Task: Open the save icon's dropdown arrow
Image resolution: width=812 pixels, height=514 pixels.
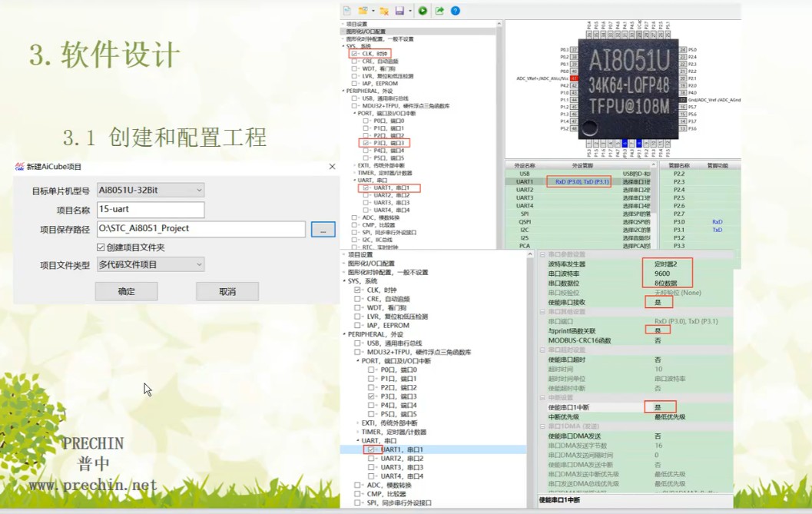Action: 411,11
